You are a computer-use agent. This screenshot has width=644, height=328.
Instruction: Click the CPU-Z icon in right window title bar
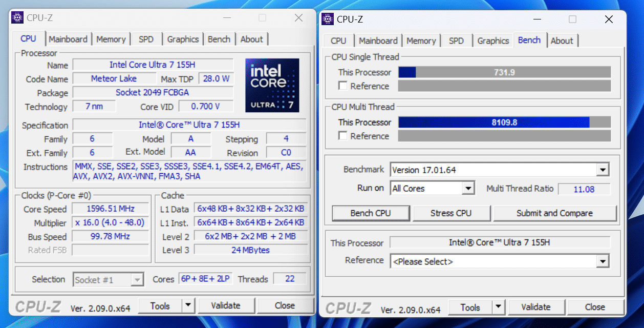pyautogui.click(x=328, y=19)
